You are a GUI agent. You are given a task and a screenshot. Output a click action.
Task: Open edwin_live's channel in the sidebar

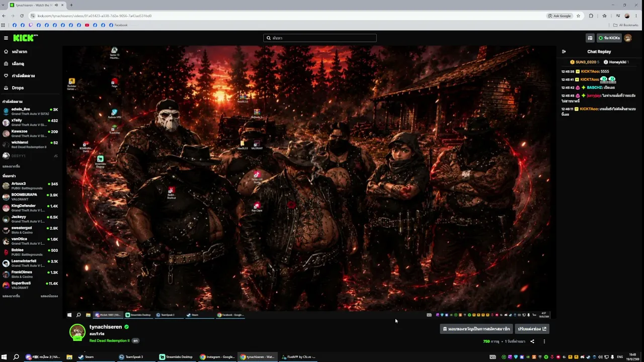coord(30,111)
